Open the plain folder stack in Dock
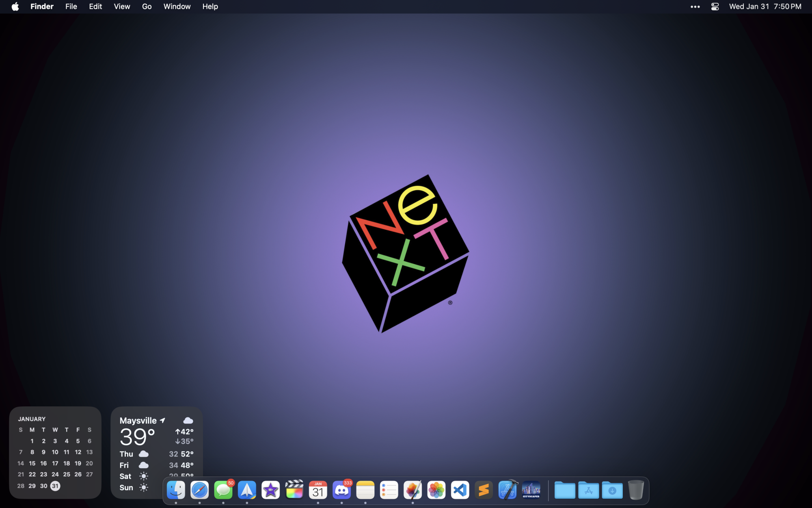The width and height of the screenshot is (812, 508). pos(565,490)
